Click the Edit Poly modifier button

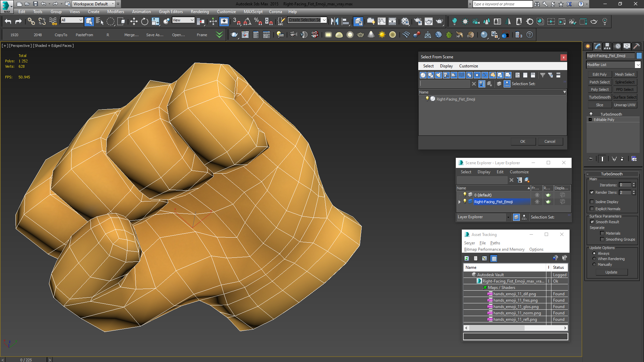pyautogui.click(x=599, y=74)
